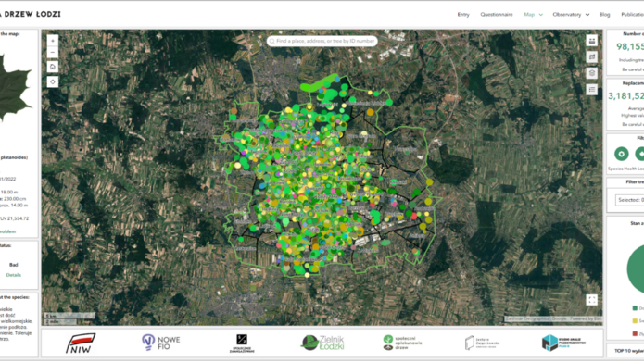The width and height of the screenshot is (644, 362).
Task: Click the DRZEW ŁODZI site title
Action: [x=31, y=14]
